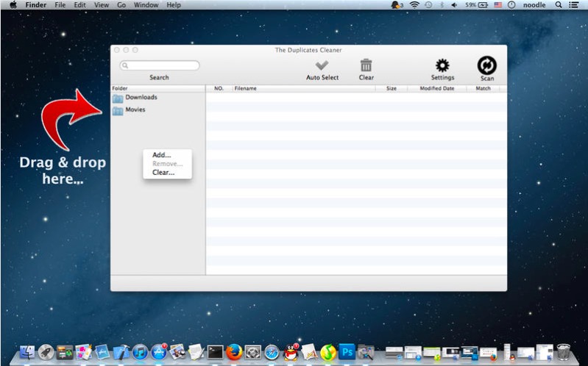Open the Trash in the Dock
588x366 pixels.
(564, 352)
